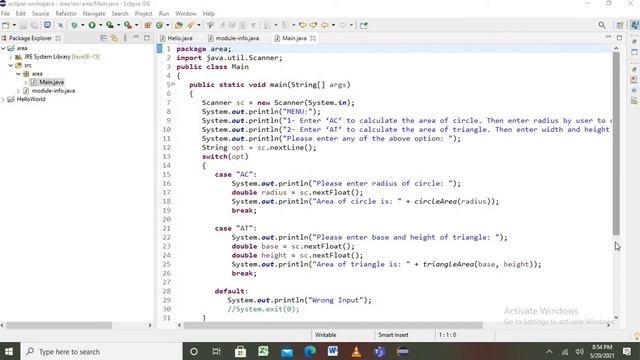Open Package Explorer view menu

pyautogui.click(x=125, y=38)
